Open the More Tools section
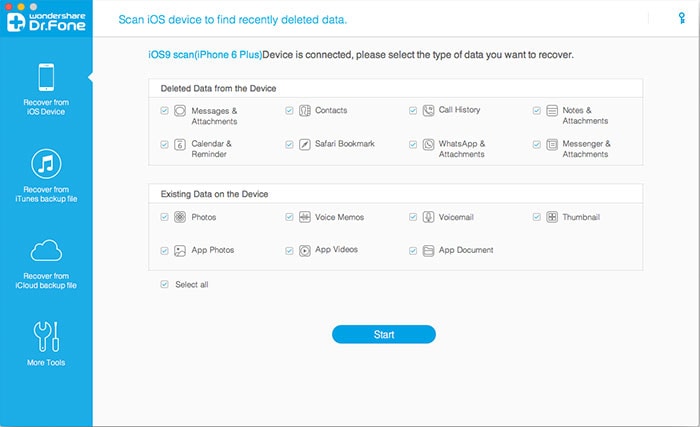Image resolution: width=700 pixels, height=427 pixels. pos(47,343)
